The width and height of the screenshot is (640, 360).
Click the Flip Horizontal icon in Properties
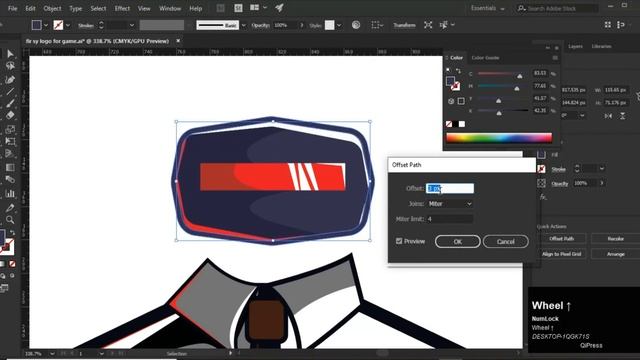coord(608,116)
